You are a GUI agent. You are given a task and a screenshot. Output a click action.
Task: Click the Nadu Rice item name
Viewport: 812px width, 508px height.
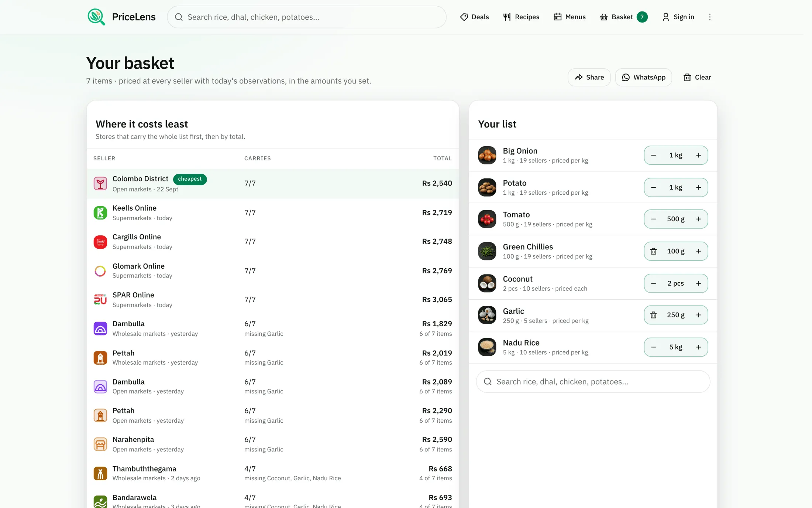[521, 342]
